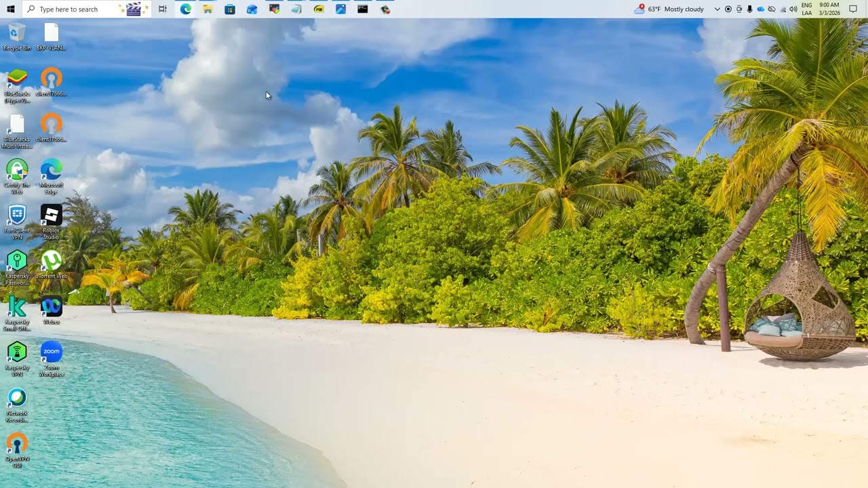Open the BKP-VLAN file on desktop
Screen dimensions: 868x488
click(x=52, y=37)
